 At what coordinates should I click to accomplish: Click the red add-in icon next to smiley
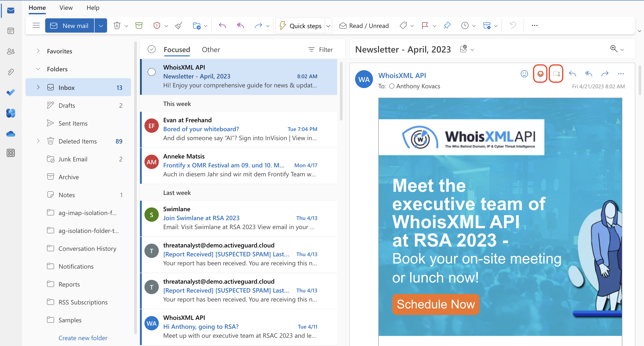[x=540, y=74]
